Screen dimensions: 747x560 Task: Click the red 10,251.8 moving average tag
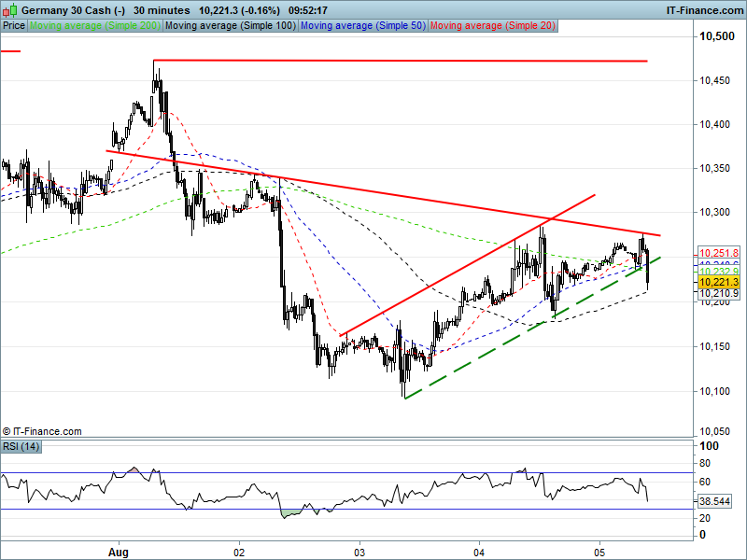[x=719, y=253]
